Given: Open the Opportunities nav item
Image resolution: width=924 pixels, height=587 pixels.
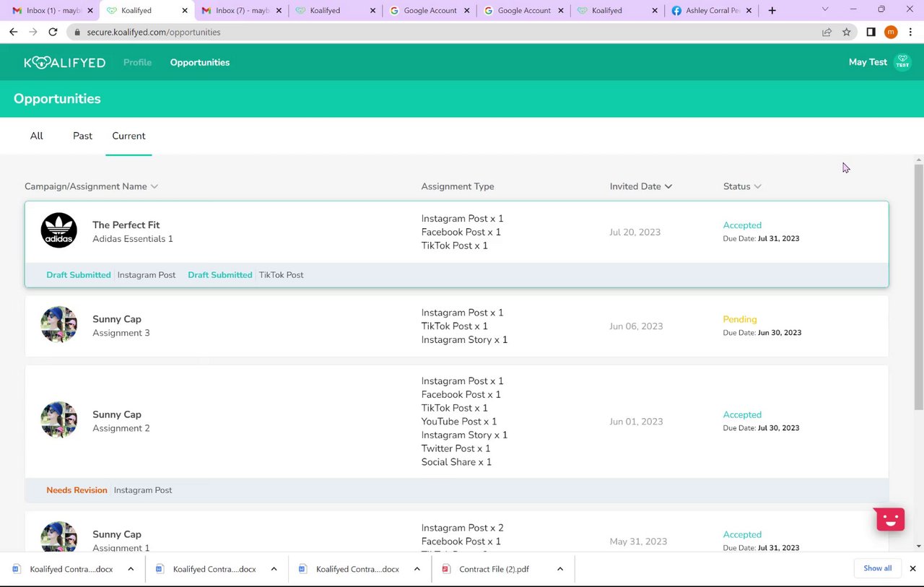Looking at the screenshot, I should pos(200,62).
